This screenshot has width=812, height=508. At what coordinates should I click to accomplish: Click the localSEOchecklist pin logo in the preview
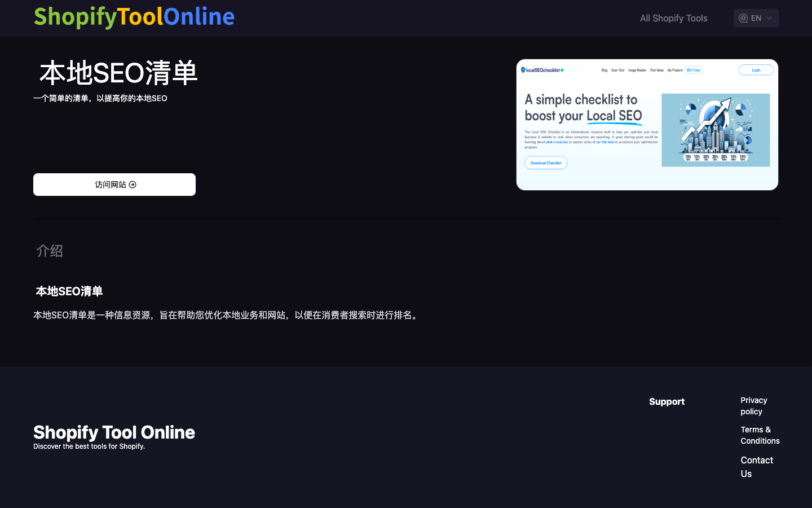point(523,69)
